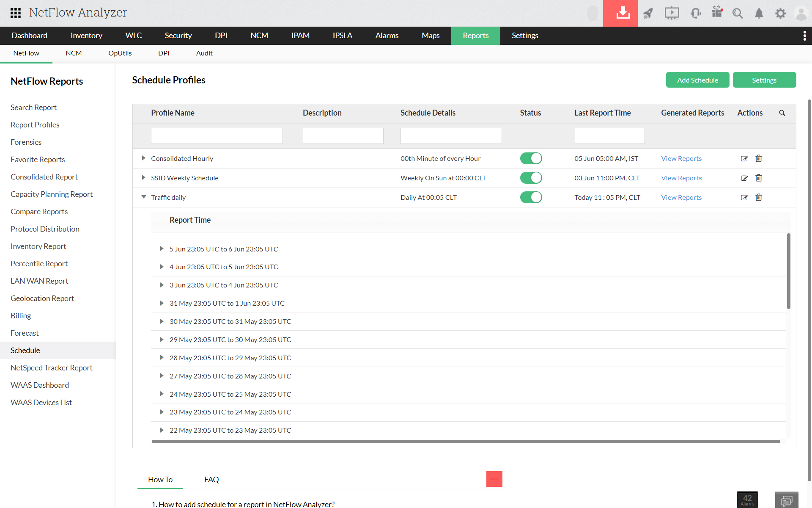Open the Alarms menu item
This screenshot has height=508, width=812.
point(387,36)
